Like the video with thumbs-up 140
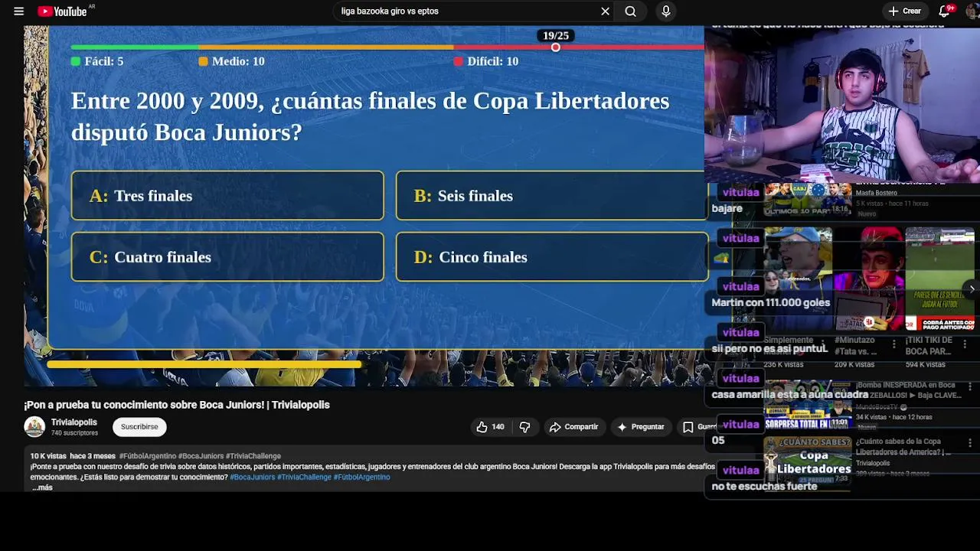This screenshot has width=980, height=551. 491,427
